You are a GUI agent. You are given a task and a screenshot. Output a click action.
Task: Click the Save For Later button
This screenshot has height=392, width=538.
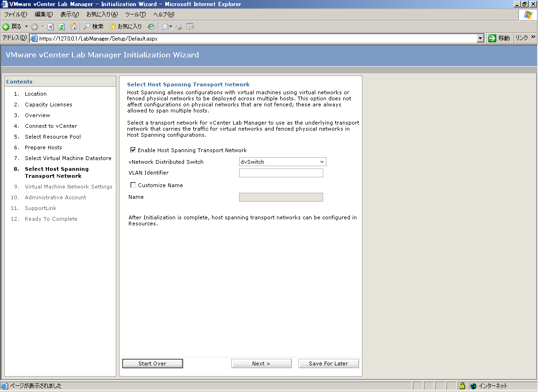coord(328,364)
